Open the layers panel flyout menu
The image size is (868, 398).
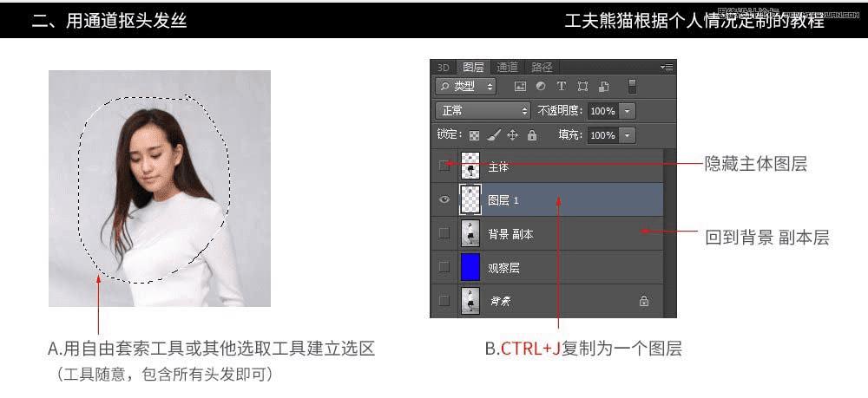point(667,68)
